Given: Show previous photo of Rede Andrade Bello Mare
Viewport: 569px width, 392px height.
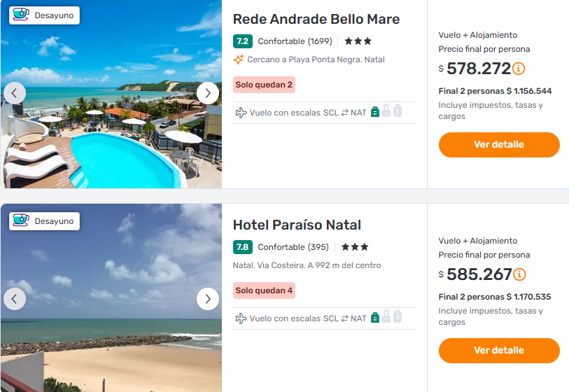Looking at the screenshot, I should pos(15,93).
